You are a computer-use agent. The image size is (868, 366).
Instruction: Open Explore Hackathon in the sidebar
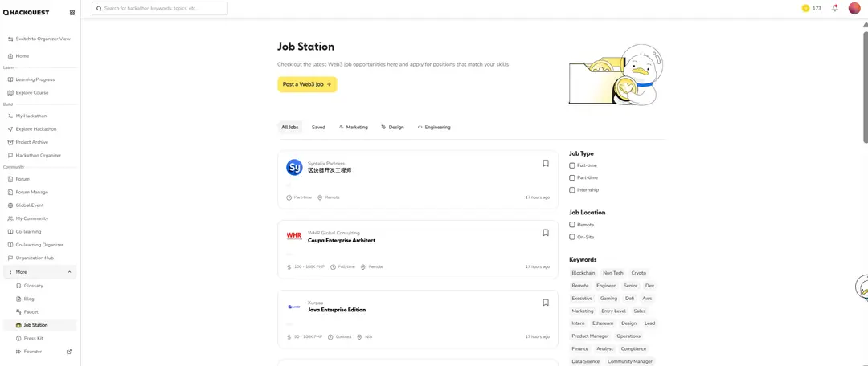pos(35,129)
